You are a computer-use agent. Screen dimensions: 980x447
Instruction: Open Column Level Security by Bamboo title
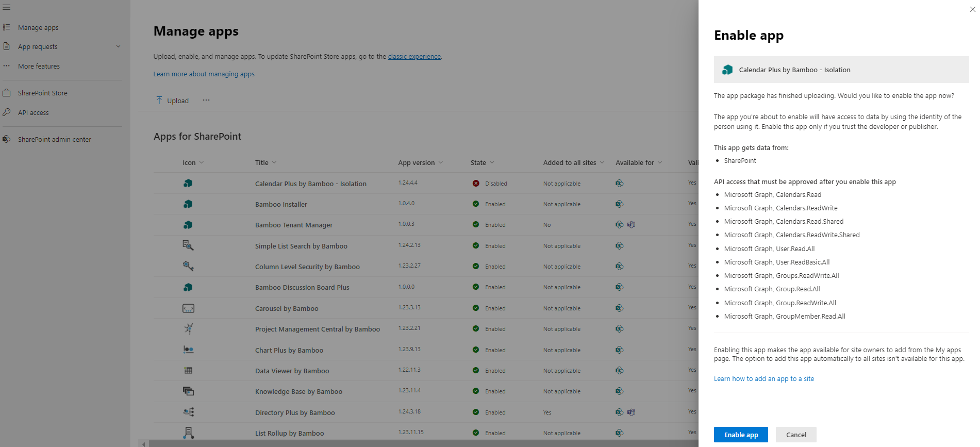(x=307, y=267)
